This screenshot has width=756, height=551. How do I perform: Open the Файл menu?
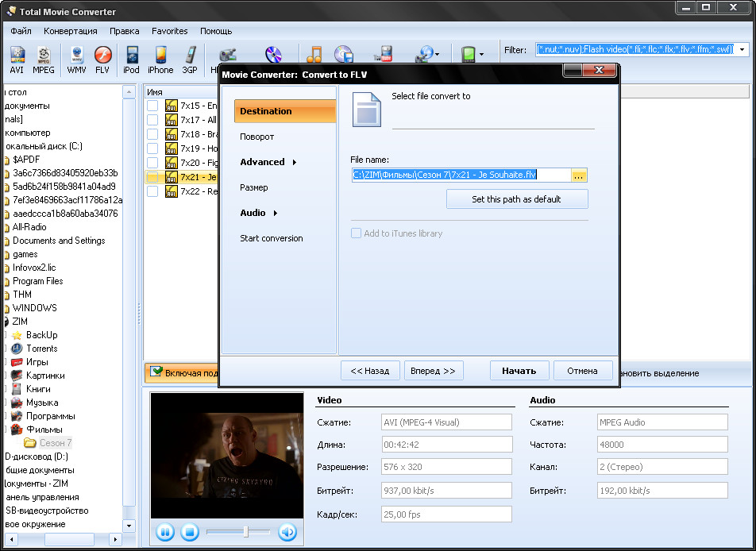click(21, 31)
